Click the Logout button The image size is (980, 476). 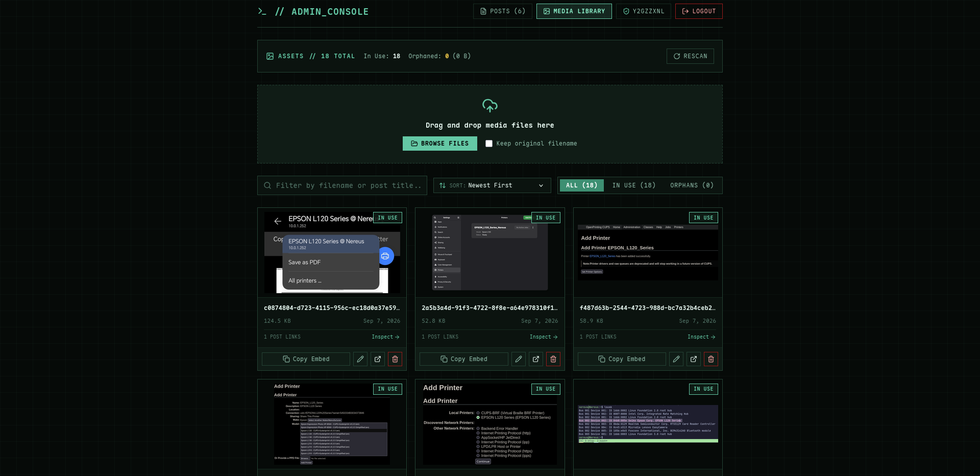click(699, 11)
